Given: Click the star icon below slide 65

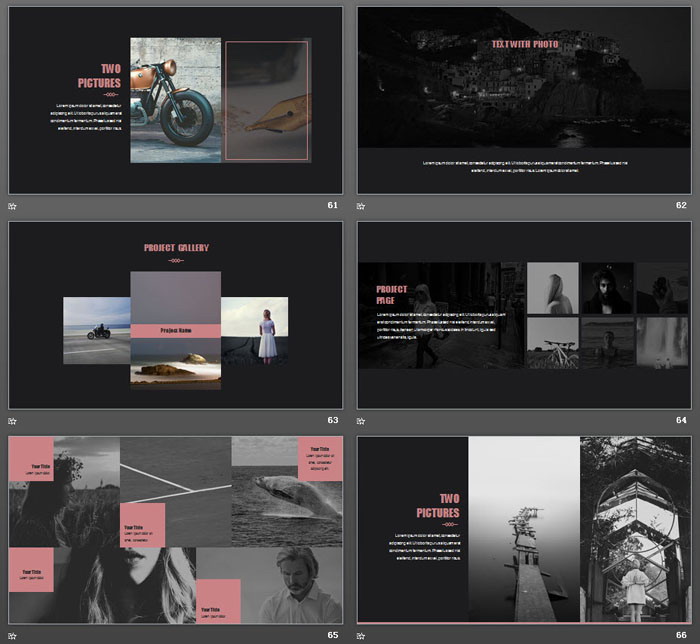Looking at the screenshot, I should [12, 635].
